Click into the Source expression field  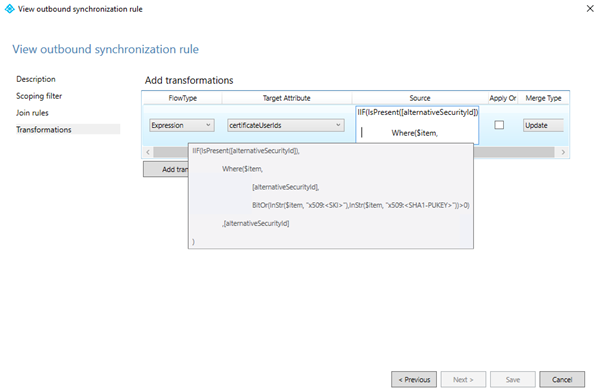(x=417, y=124)
